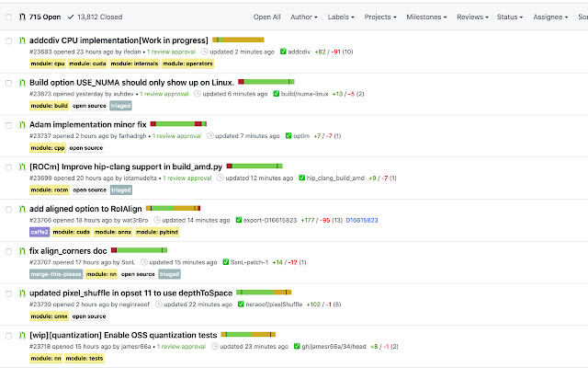Click clock icon beside updated 6 minutes ago
Viewport: 588px width, 368px height.
pyautogui.click(x=198, y=94)
